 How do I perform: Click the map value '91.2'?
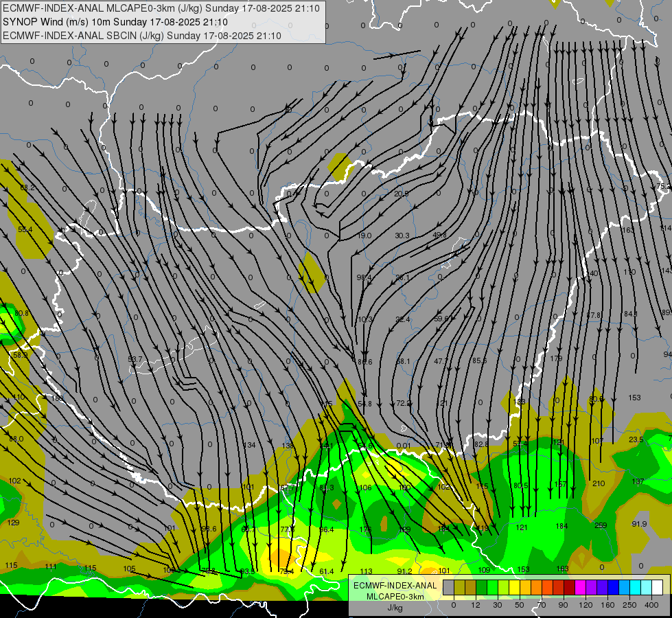pyautogui.click(x=404, y=571)
